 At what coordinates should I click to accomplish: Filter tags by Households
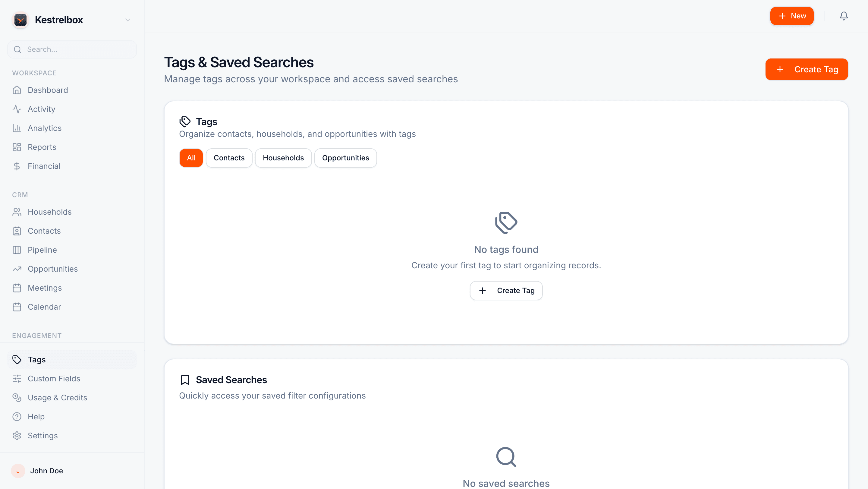click(x=283, y=158)
